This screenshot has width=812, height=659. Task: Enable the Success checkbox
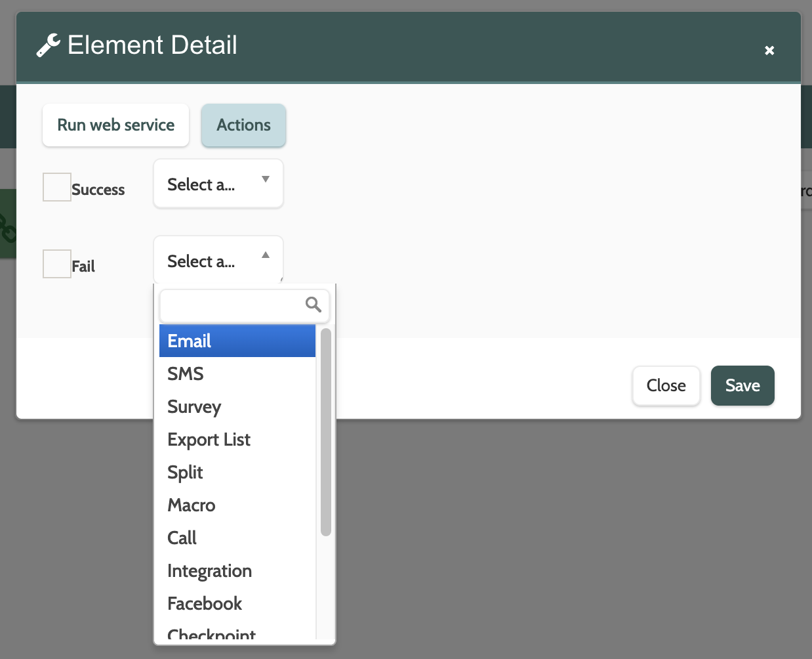point(57,187)
